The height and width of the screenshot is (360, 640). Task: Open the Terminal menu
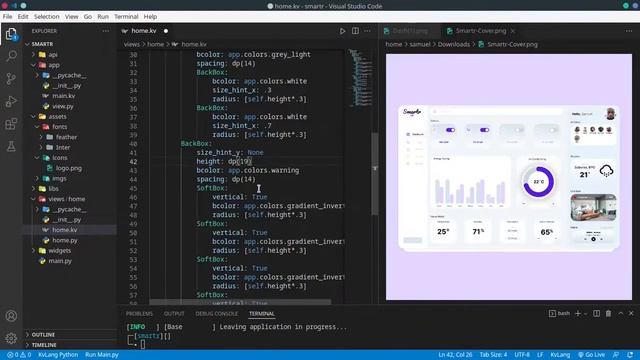(126, 17)
